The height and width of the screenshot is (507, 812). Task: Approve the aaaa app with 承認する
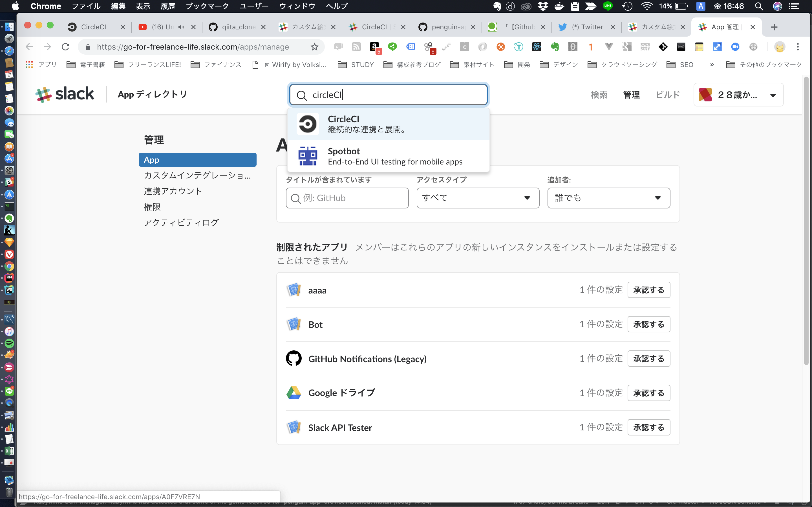point(648,290)
